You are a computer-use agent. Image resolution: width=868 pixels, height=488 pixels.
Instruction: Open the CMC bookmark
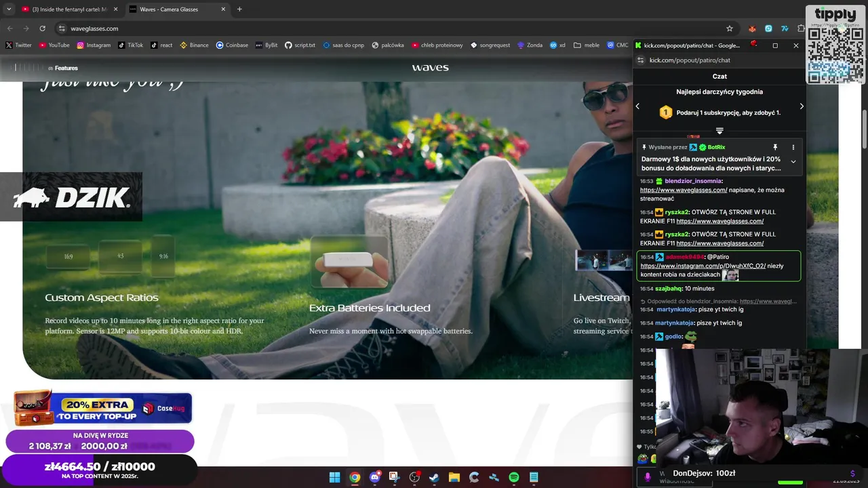coord(617,45)
